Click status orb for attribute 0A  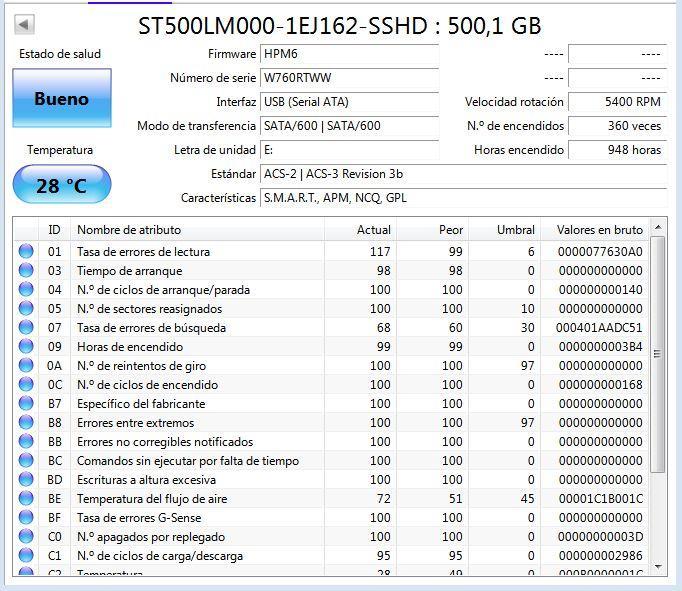[x=26, y=365]
